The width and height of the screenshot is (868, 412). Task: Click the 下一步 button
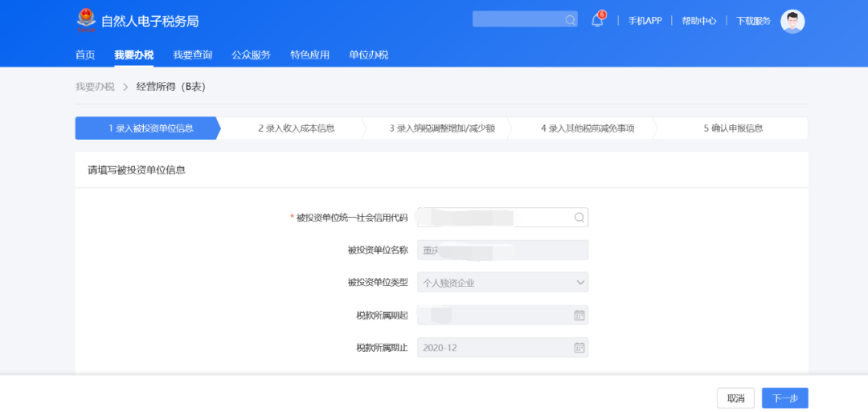point(784,398)
